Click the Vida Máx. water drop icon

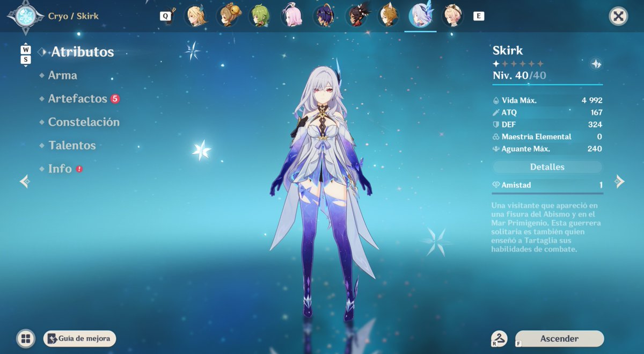pyautogui.click(x=496, y=100)
